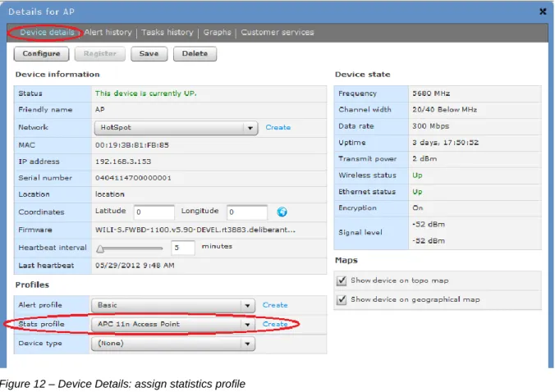Click the Latitude input field

coord(154,212)
